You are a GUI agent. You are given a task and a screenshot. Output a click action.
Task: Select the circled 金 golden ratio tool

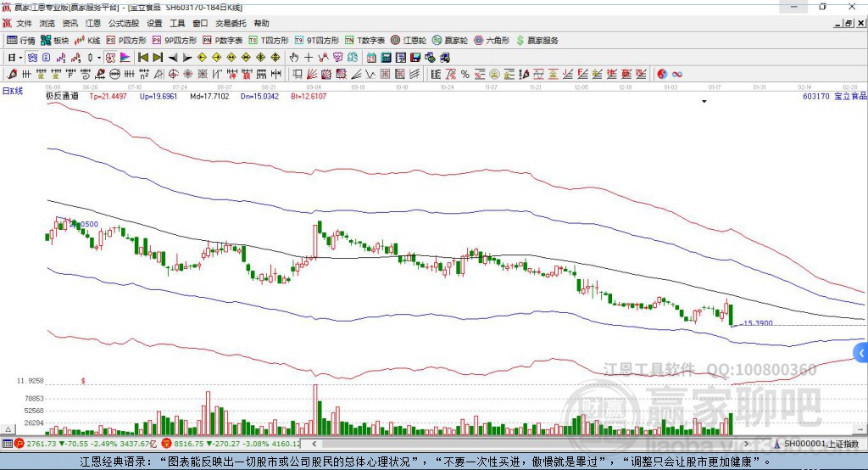494,74
